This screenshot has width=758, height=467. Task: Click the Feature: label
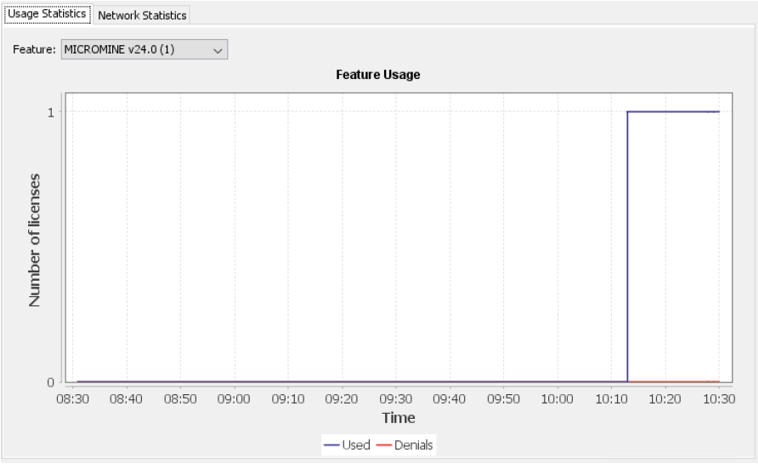pos(34,49)
